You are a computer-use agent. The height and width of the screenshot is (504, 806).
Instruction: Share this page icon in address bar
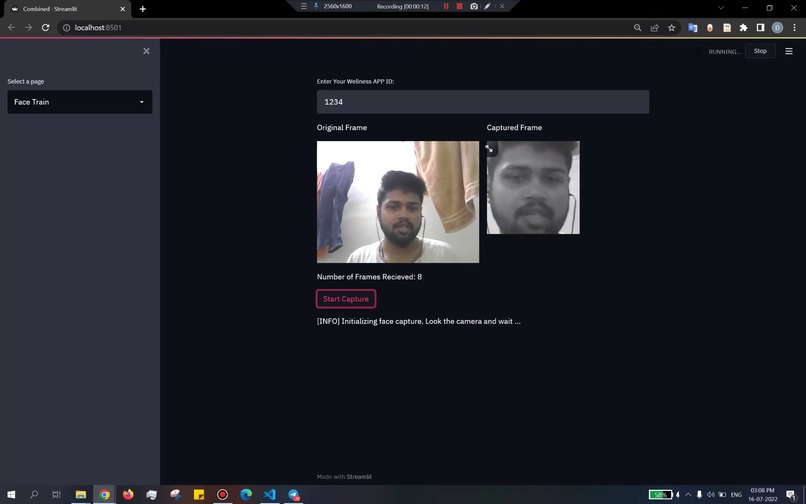654,28
